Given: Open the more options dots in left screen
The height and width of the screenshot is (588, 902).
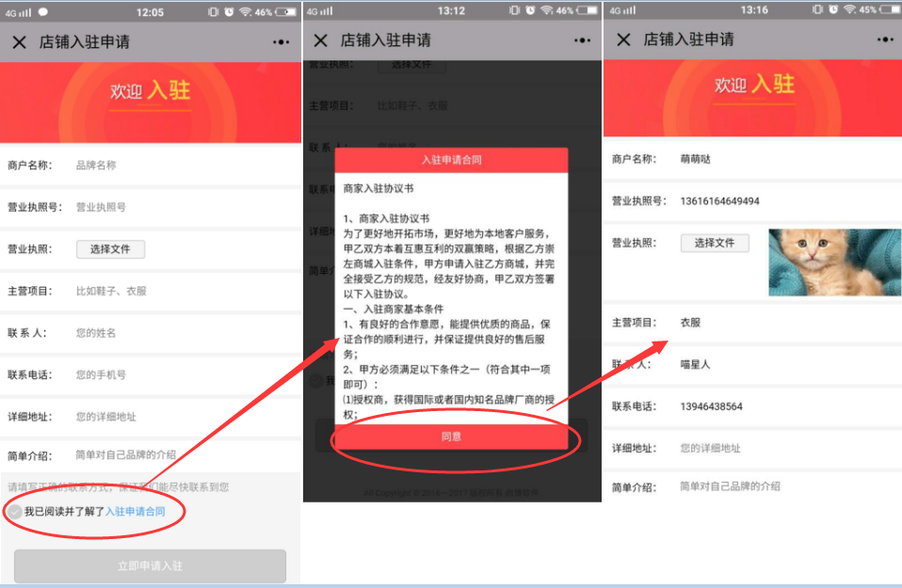Looking at the screenshot, I should (x=281, y=42).
